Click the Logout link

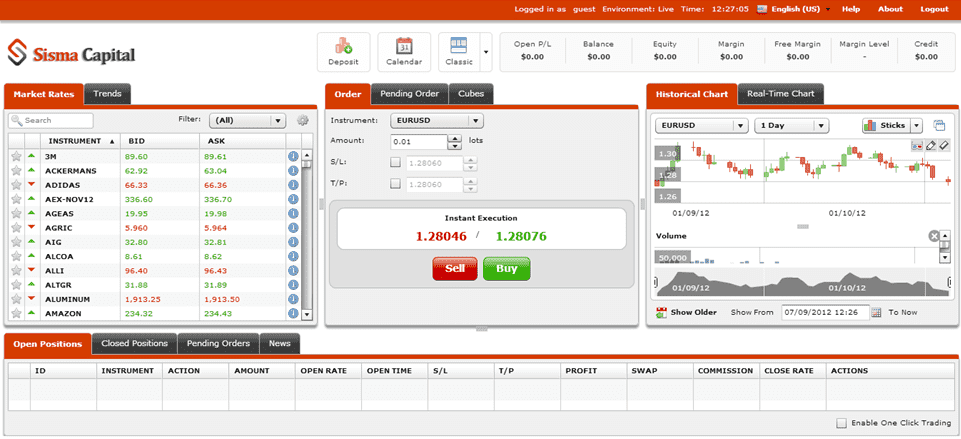click(x=934, y=9)
